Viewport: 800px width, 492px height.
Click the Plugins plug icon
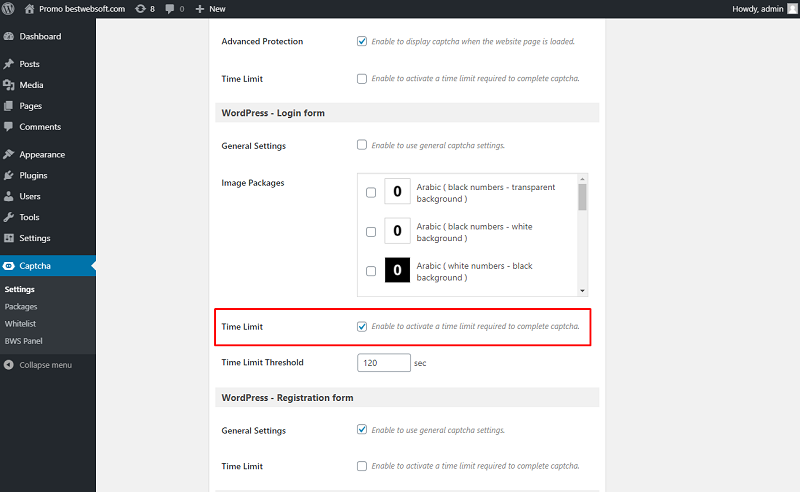click(x=9, y=175)
